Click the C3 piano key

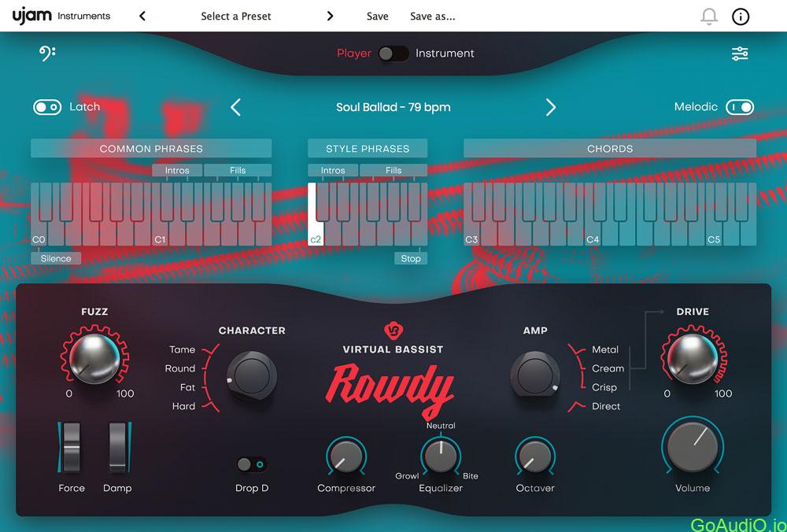click(471, 234)
